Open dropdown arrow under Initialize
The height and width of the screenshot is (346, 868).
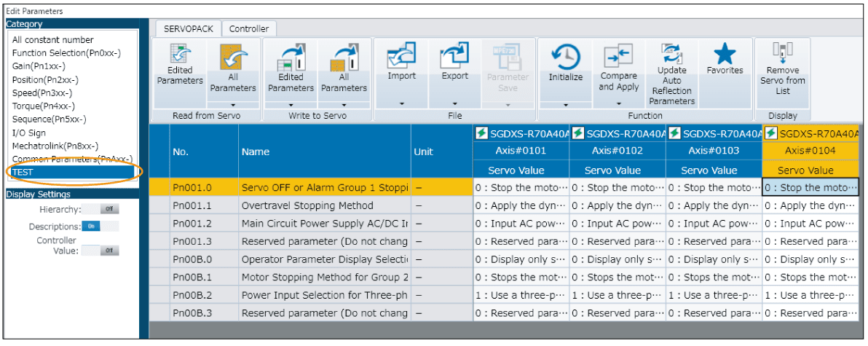point(565,105)
